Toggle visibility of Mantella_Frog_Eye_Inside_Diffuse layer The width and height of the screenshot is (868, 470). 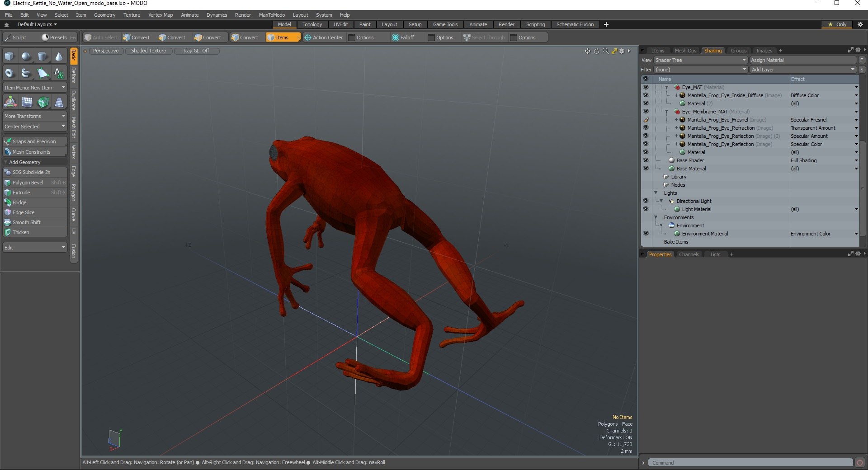[646, 95]
